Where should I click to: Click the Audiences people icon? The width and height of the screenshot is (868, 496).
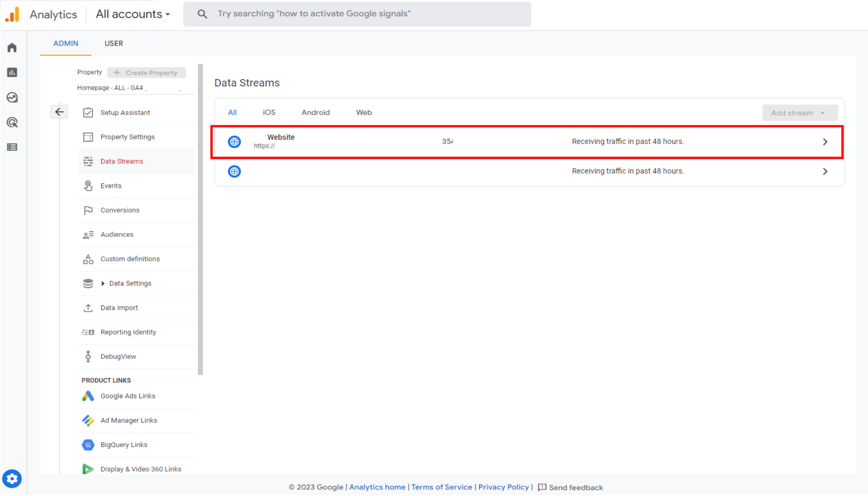point(88,235)
